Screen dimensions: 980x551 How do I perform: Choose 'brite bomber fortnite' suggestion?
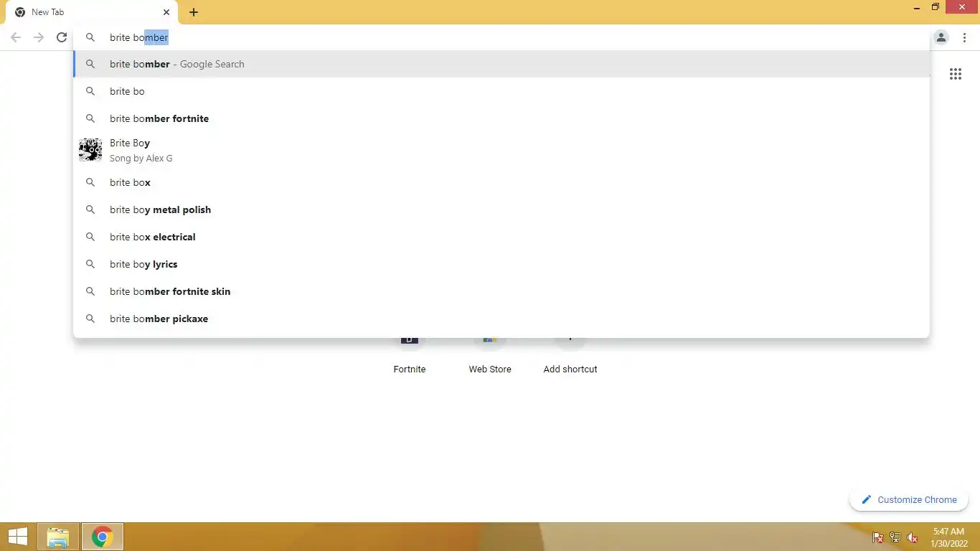(x=501, y=118)
